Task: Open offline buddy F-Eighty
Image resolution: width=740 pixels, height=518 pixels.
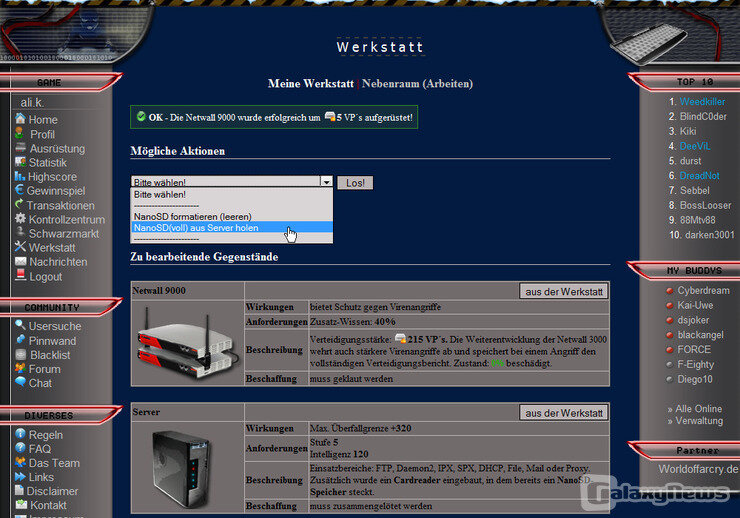Action: pos(696,364)
